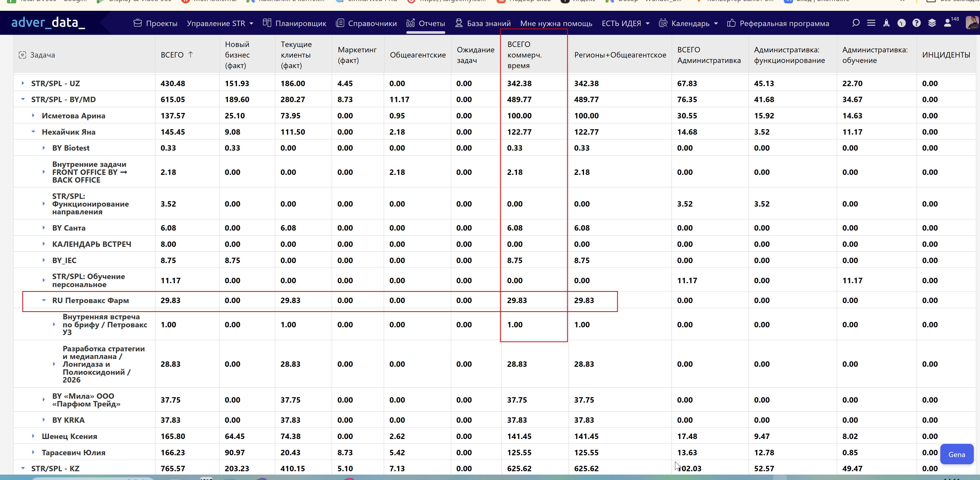Click the question mark help icon
Viewport: 980px width, 480px height.
click(x=917, y=23)
